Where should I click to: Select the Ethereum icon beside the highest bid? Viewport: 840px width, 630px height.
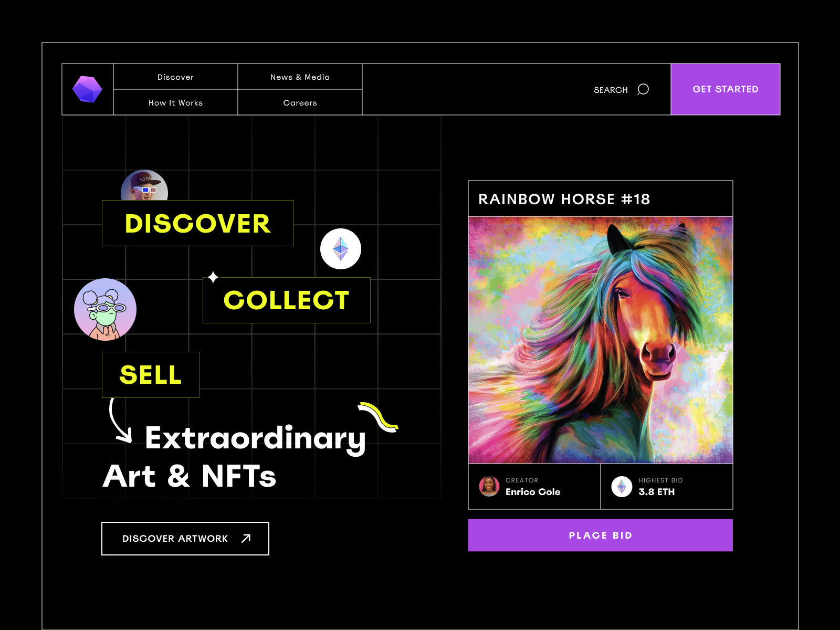tap(623, 486)
